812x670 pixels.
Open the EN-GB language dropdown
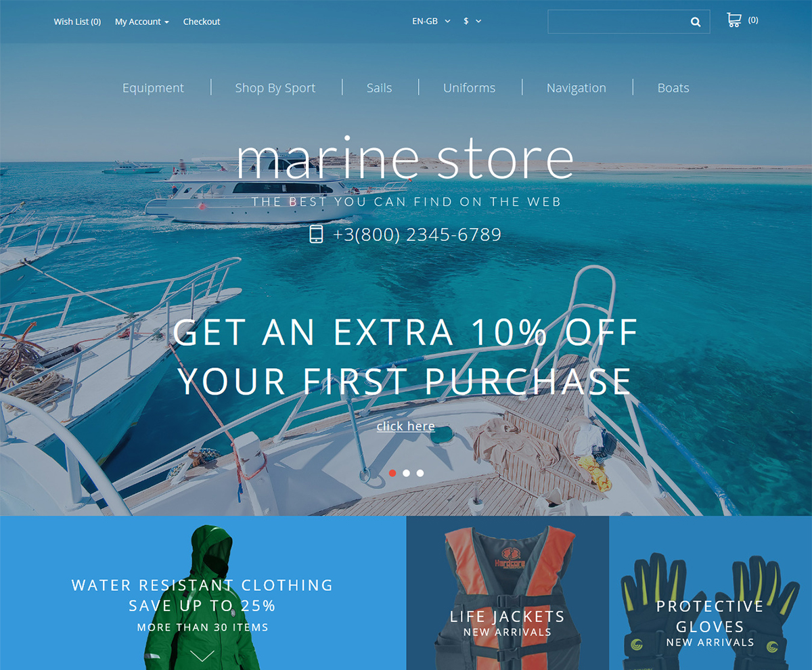(431, 21)
